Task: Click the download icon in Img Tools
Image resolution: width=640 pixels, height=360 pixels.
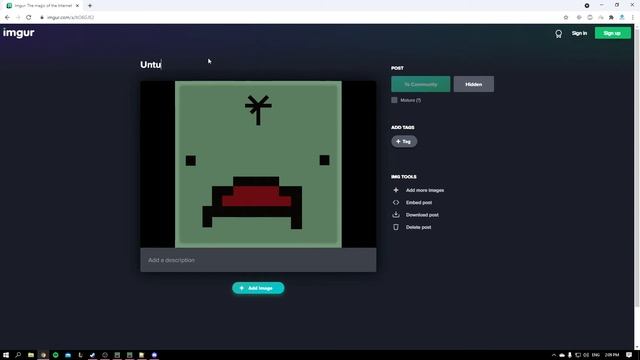Action: [396, 214]
